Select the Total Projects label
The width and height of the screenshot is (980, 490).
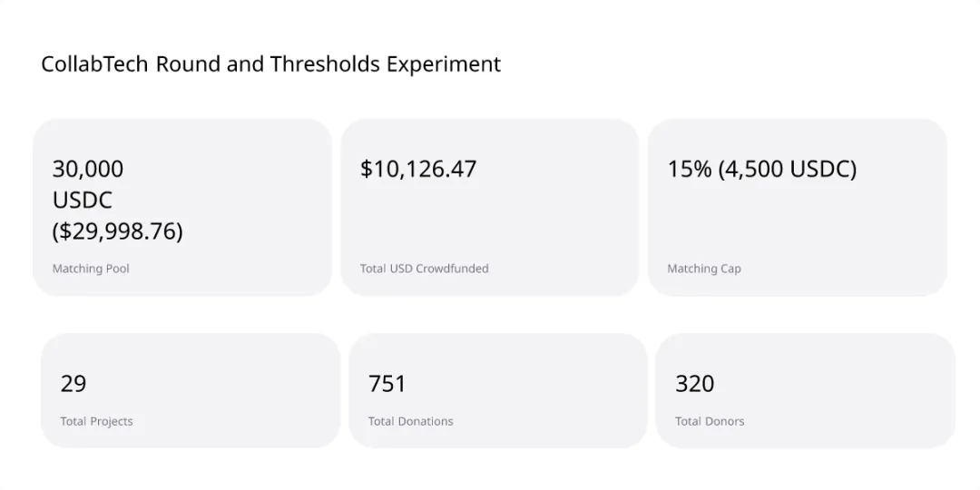96,421
